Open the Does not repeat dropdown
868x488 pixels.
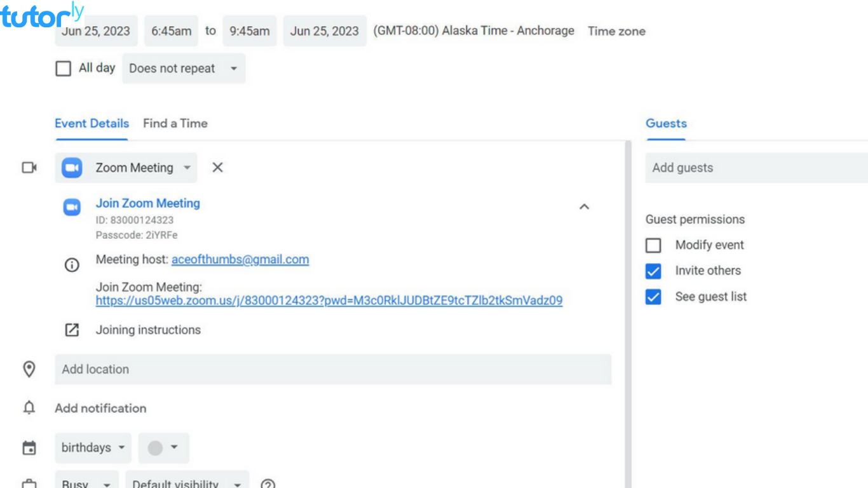click(x=184, y=68)
